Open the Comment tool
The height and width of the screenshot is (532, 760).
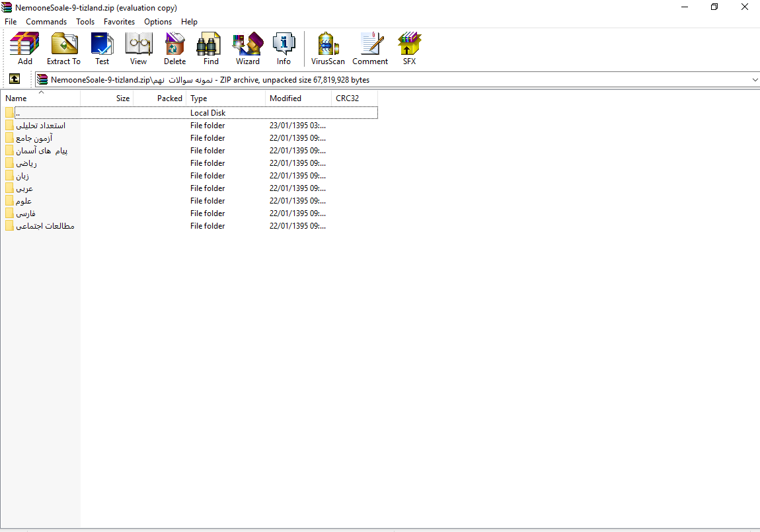pyautogui.click(x=370, y=48)
